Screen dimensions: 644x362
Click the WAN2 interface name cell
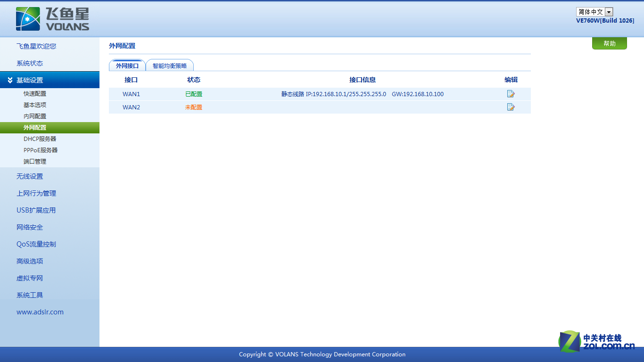point(131,107)
